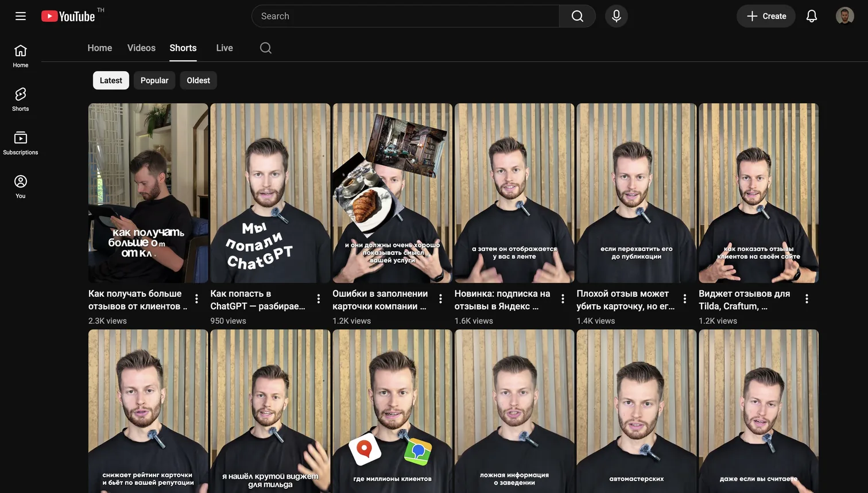Open options menu for 'Плохой отзыв может убить' short
The image size is (868, 493).
685,299
